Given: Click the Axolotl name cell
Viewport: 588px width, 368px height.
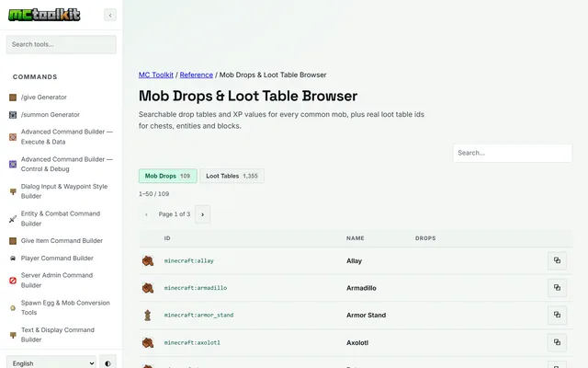Looking at the screenshot, I should pos(357,343).
